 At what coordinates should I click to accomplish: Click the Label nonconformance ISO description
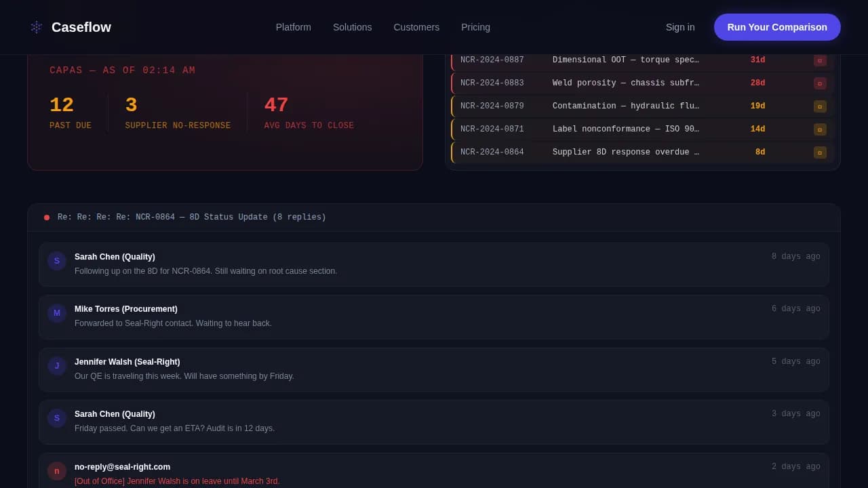626,129
